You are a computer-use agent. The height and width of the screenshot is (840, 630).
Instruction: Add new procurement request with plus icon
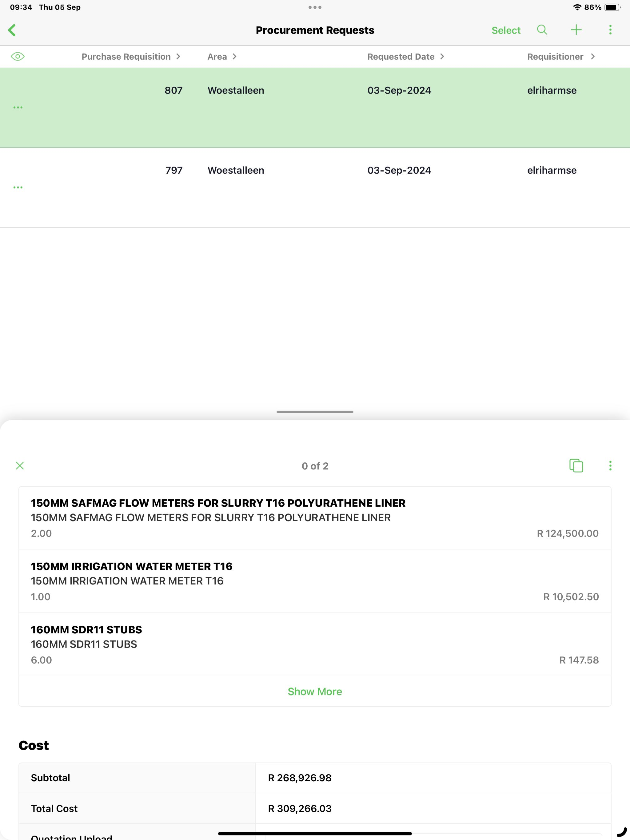[576, 30]
